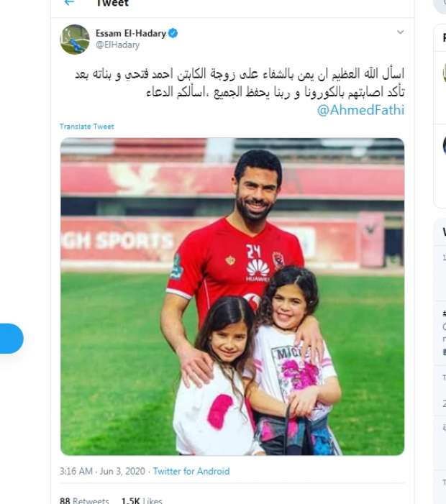
Task: Click the blue rounded button at left edge
Action: [x=12, y=339]
